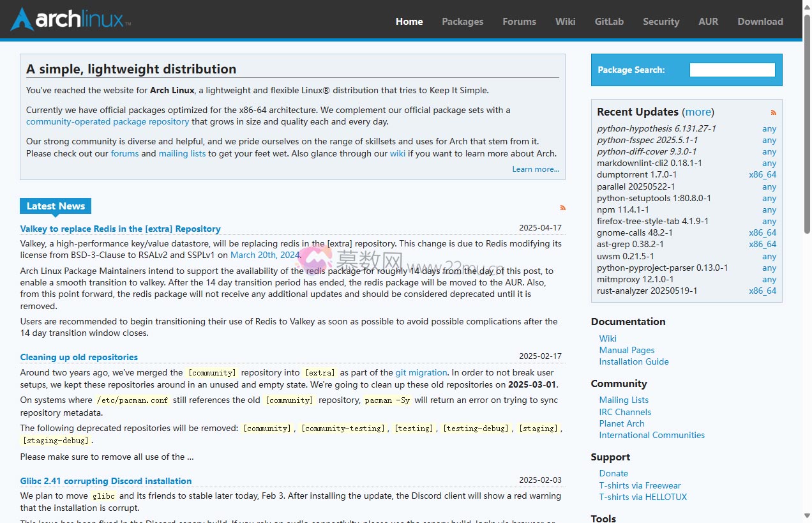Visit the Download navigation item
This screenshot has width=812, height=523.
[x=760, y=21]
